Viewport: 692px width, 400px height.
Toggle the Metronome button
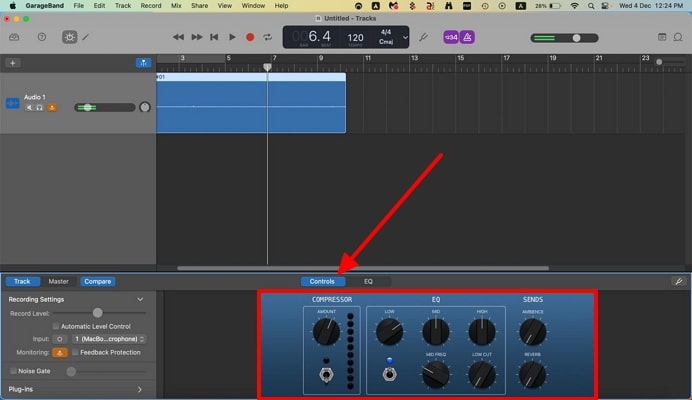click(467, 37)
